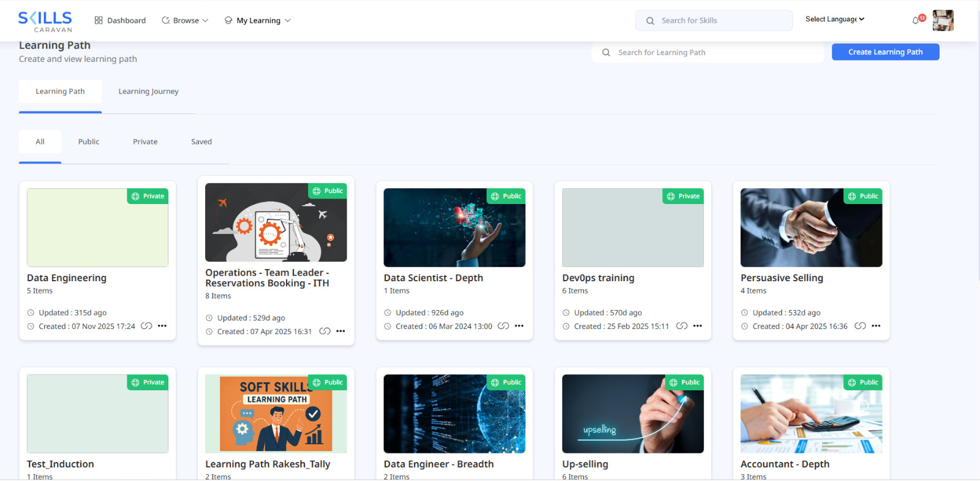Focus the Search for Learning Path field

(708, 53)
